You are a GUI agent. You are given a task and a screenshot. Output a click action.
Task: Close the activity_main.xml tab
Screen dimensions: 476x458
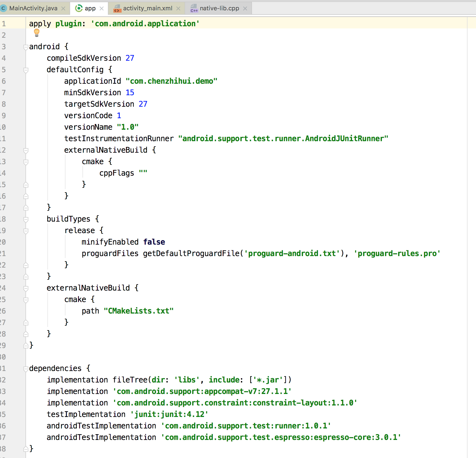click(x=178, y=8)
